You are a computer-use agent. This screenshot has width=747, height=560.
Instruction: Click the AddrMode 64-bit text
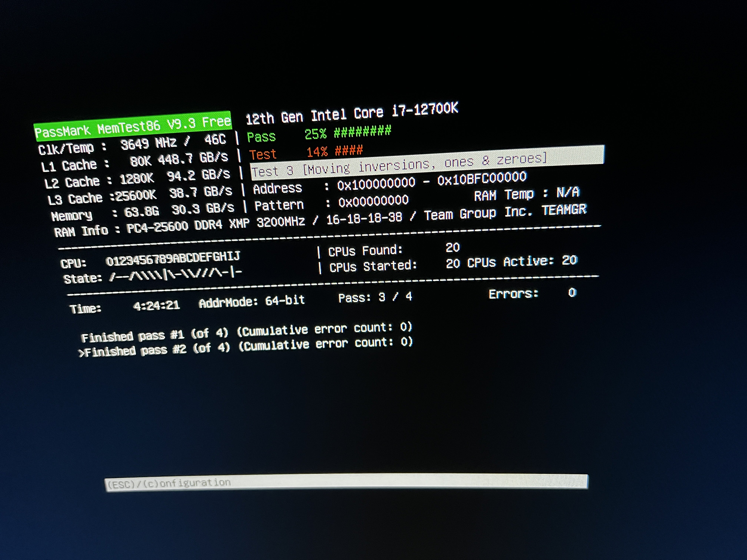tap(252, 301)
